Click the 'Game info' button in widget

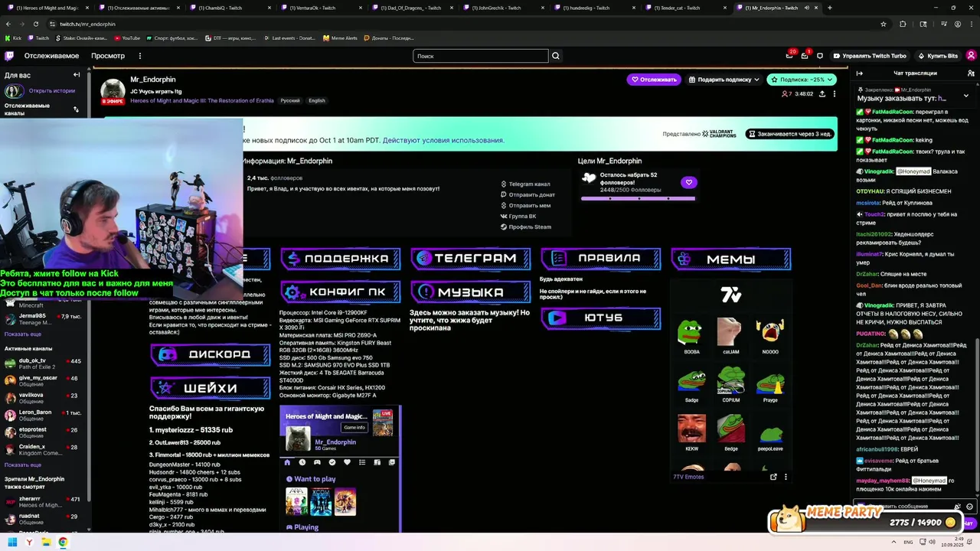(354, 427)
